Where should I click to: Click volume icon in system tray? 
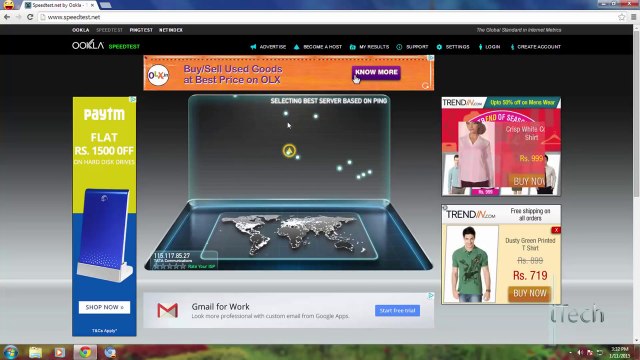pyautogui.click(x=580, y=353)
